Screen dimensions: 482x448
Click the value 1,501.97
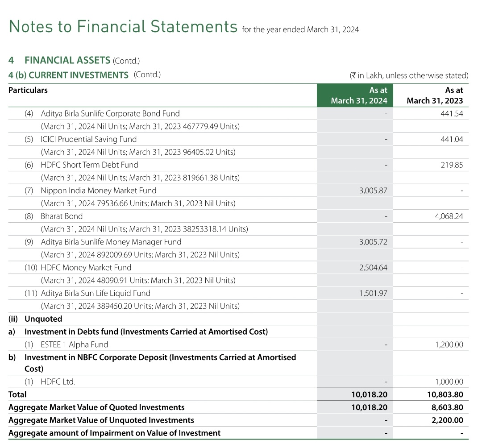click(x=373, y=293)
